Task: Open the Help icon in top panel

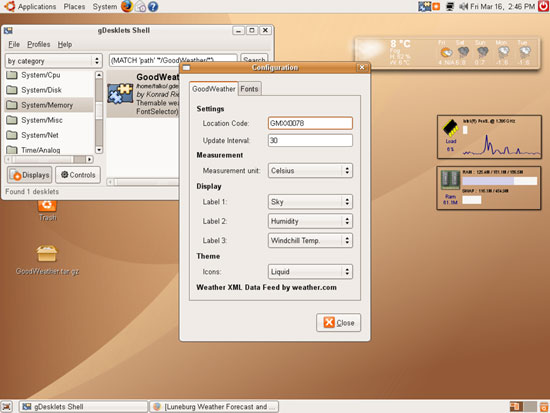Action: tap(153, 7)
